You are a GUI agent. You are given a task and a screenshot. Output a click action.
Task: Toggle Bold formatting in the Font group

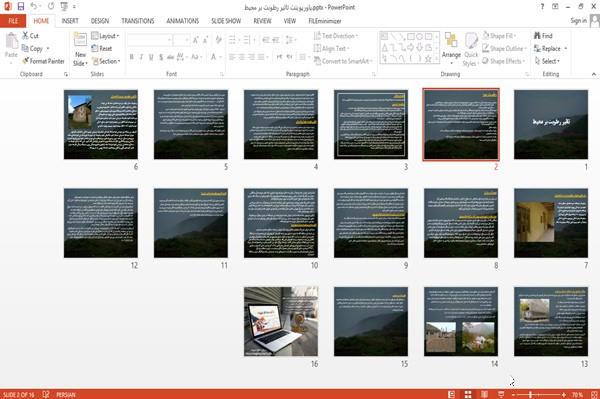point(132,57)
